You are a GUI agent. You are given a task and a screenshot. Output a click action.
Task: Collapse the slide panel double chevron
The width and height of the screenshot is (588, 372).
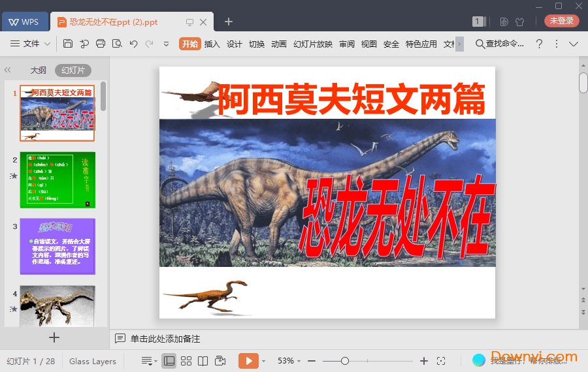click(7, 70)
